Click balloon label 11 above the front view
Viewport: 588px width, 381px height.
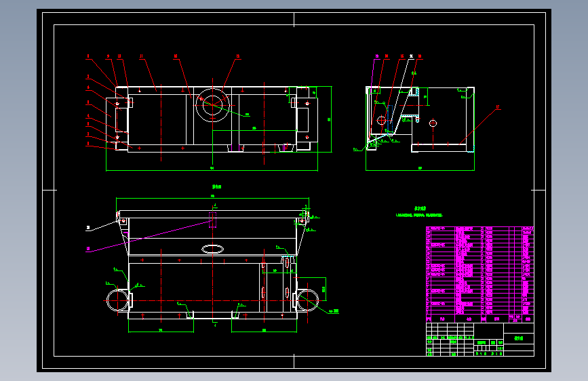click(141, 56)
